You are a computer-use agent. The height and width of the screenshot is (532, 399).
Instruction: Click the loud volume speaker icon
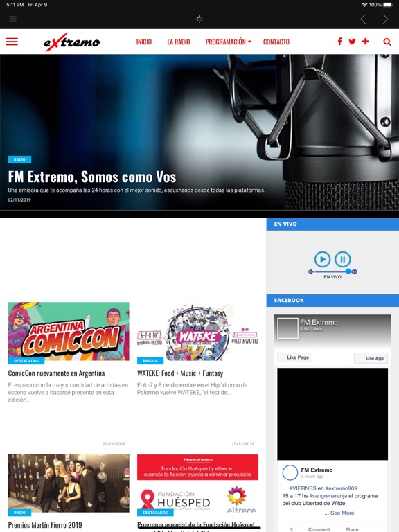pos(354,272)
